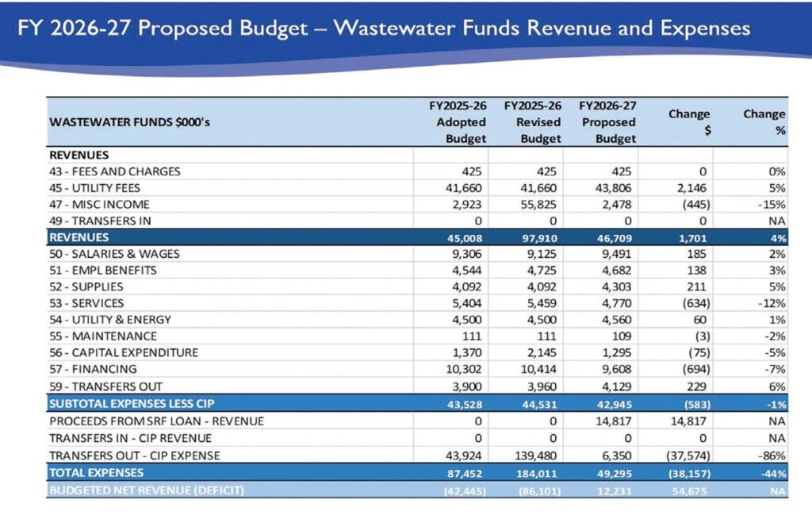Select 'PROCEEDS FROM SRF LOAN - REVENUE' label
The image size is (812, 515).
[x=156, y=421]
